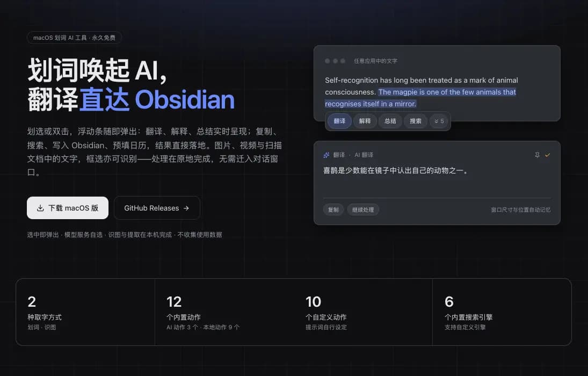Click the blue 直达 Obsidian heading text

(x=157, y=99)
